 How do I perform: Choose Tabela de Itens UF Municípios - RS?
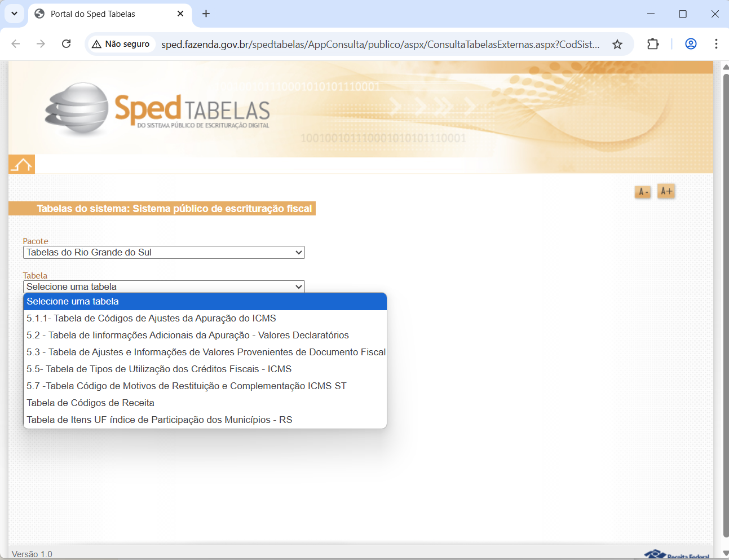pyautogui.click(x=205, y=420)
